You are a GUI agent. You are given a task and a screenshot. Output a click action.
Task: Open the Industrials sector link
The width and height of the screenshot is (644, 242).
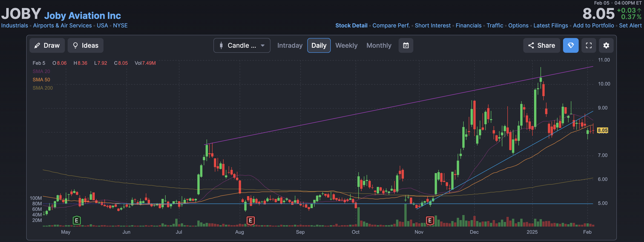pos(14,26)
